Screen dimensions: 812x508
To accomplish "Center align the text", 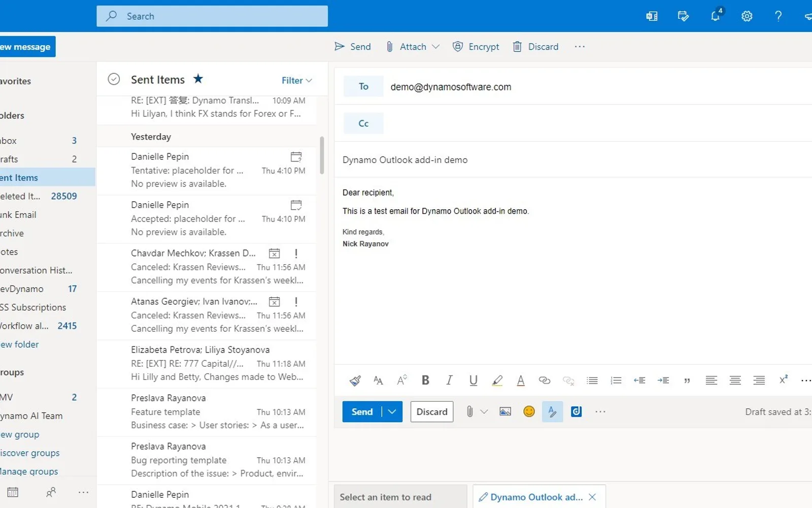I will tap(735, 380).
